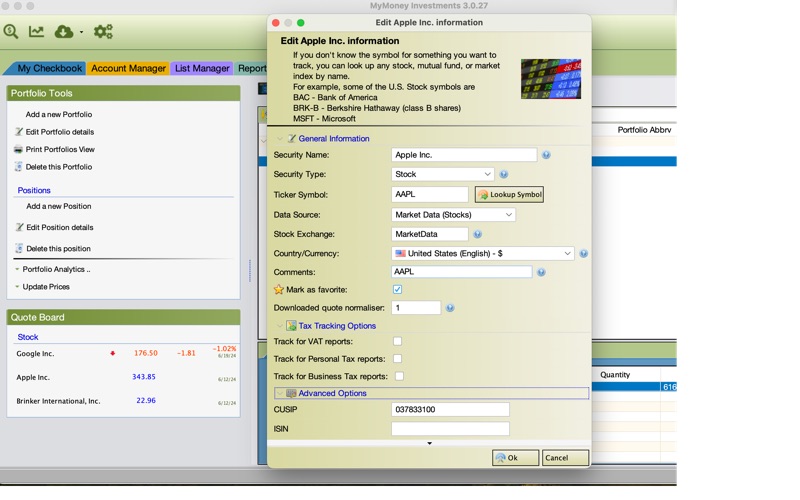Open the arrow beside the cloud download icon
The width and height of the screenshot is (800, 500).
coord(81,32)
